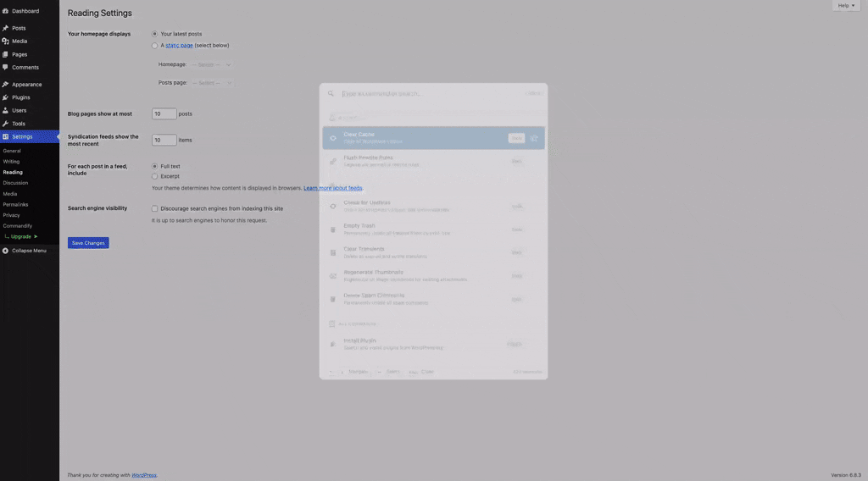
Task: Select the 'A static page' radio button
Action: 154,46
